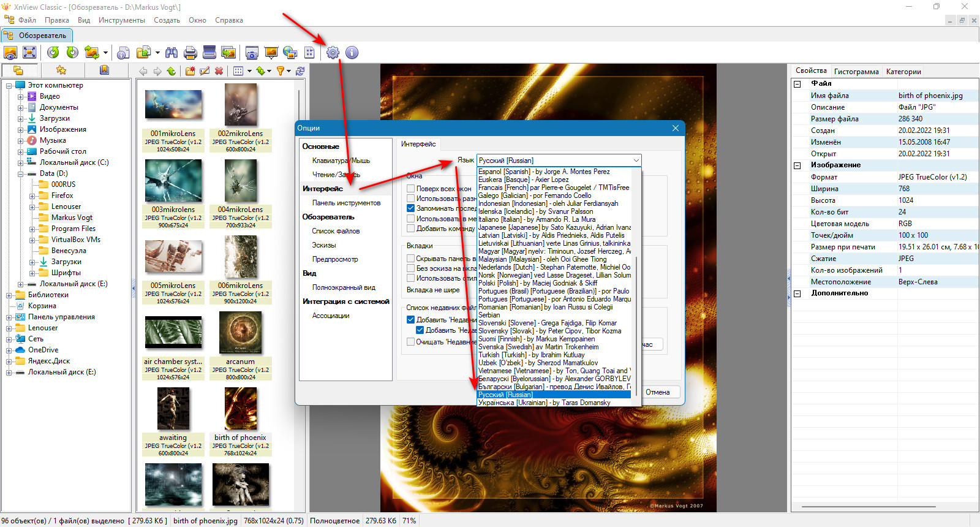Click the Favorites star panel icon
Image resolution: width=980 pixels, height=527 pixels.
point(61,70)
